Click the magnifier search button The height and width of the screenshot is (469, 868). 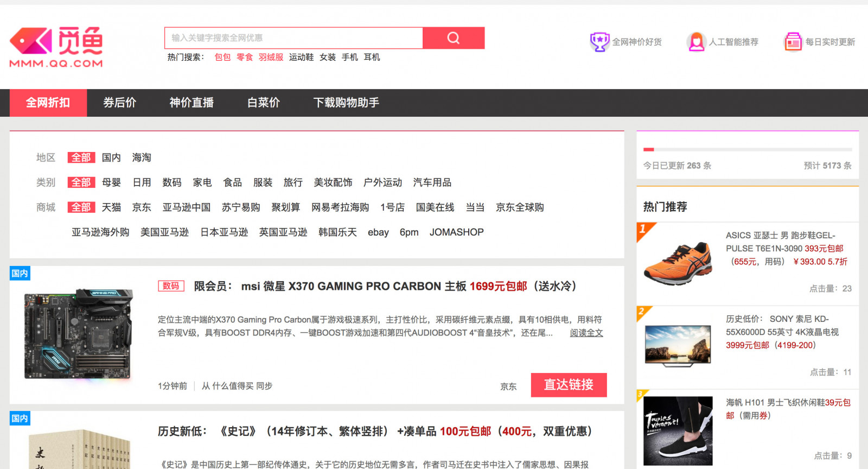tap(453, 38)
